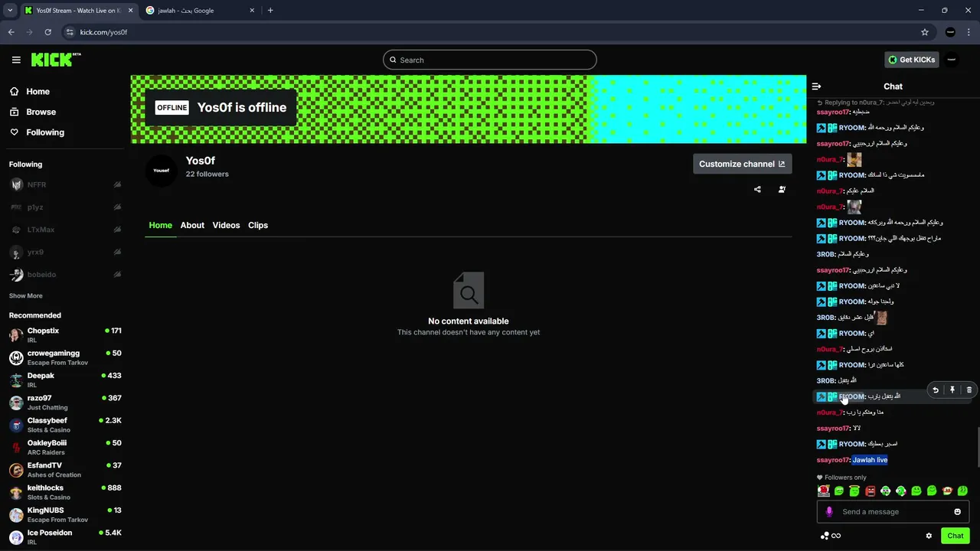Click the KICK logo
Screen dimensions: 980x551
coord(56,60)
